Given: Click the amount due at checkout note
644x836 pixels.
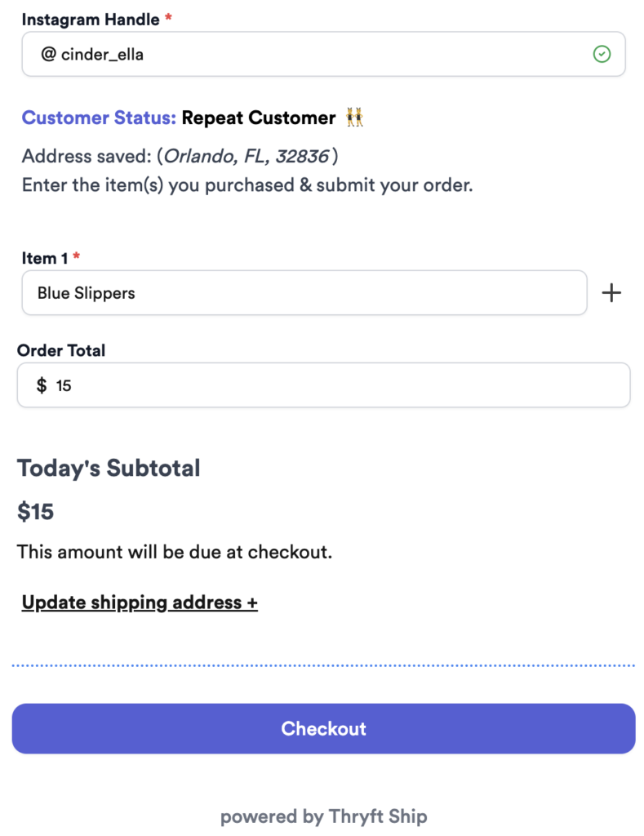Looking at the screenshot, I should [175, 552].
